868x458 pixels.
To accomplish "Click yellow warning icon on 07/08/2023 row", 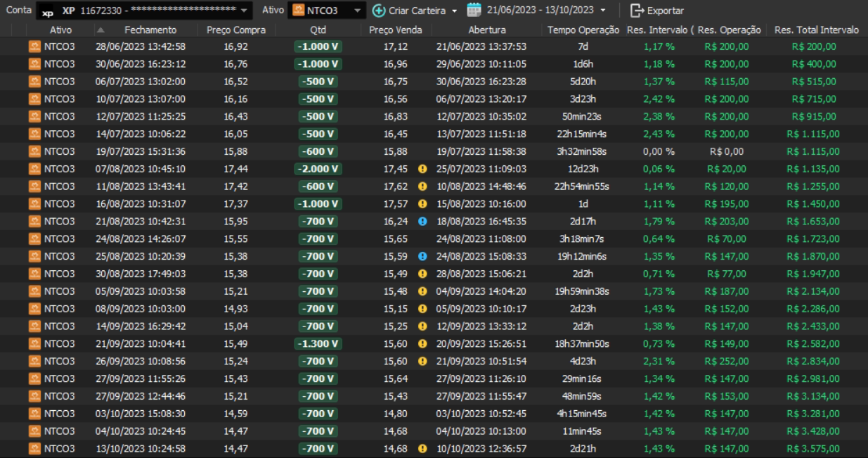I will coord(422,169).
